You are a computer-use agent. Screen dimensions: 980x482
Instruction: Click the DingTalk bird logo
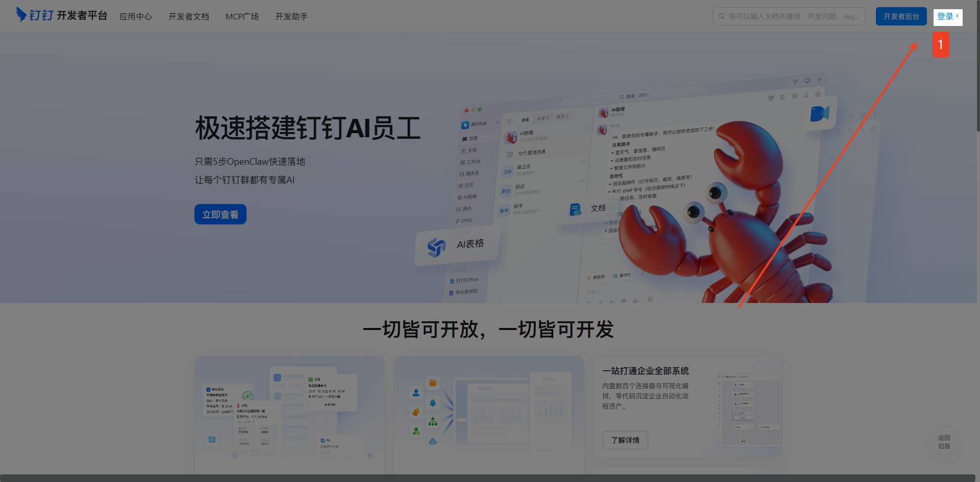(21, 15)
